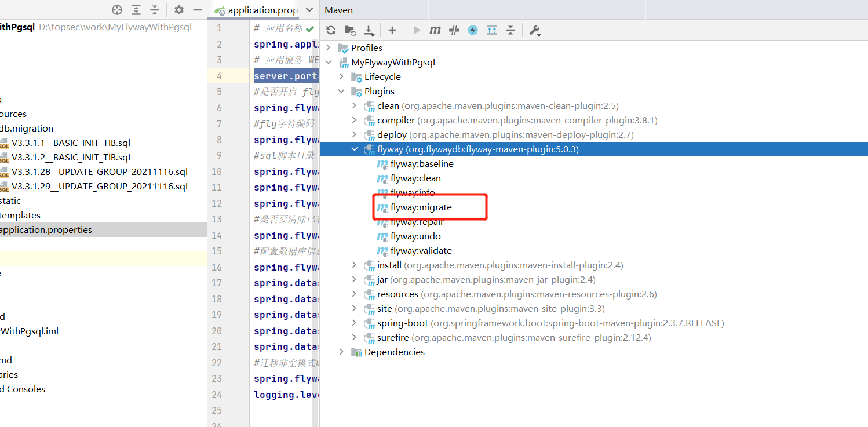This screenshot has height=427, width=868.
Task: Download sources and documentation in Maven panel
Action: 369,30
